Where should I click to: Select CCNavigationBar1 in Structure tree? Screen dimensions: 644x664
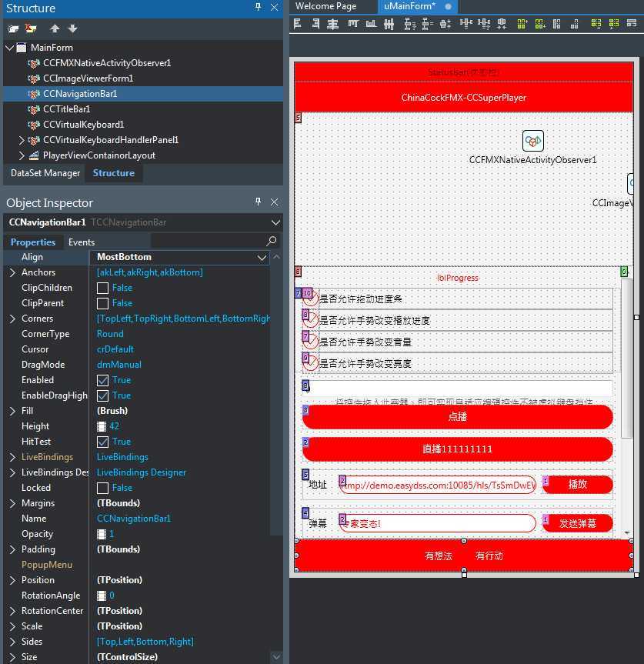tap(80, 94)
